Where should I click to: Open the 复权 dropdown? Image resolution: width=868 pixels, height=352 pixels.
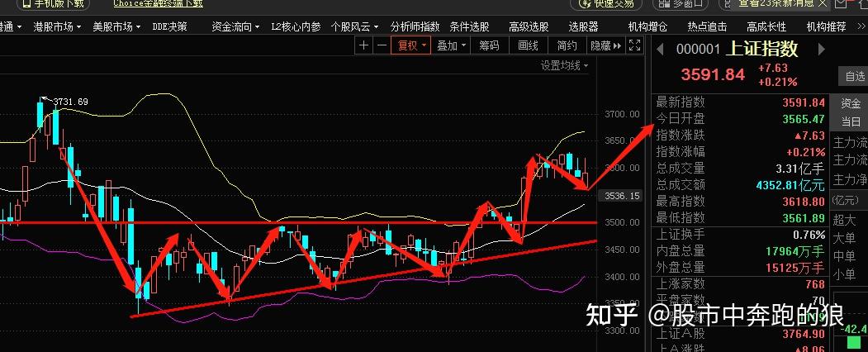click(411, 45)
